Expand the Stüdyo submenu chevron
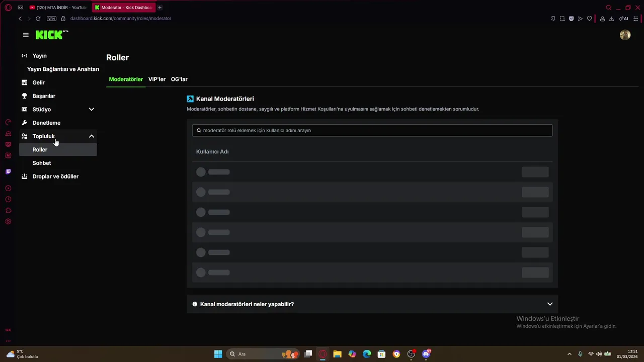Image resolution: width=644 pixels, height=362 pixels. pos(92,109)
